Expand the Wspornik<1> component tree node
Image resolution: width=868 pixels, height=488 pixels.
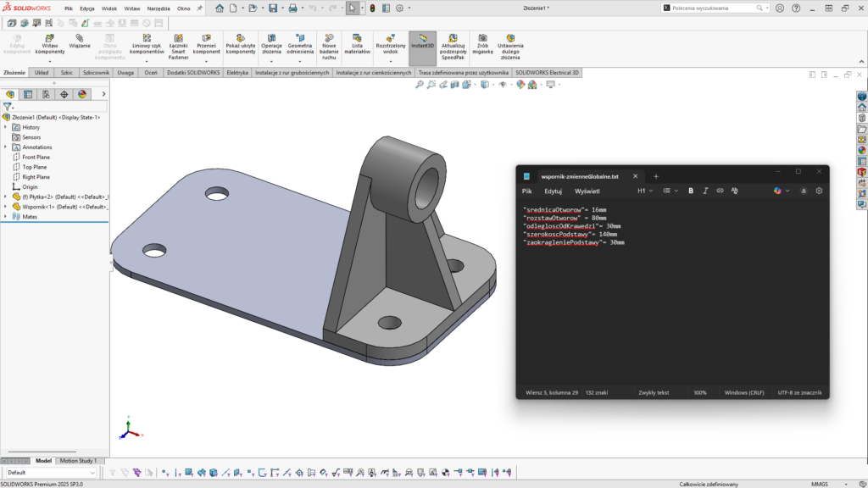5,206
